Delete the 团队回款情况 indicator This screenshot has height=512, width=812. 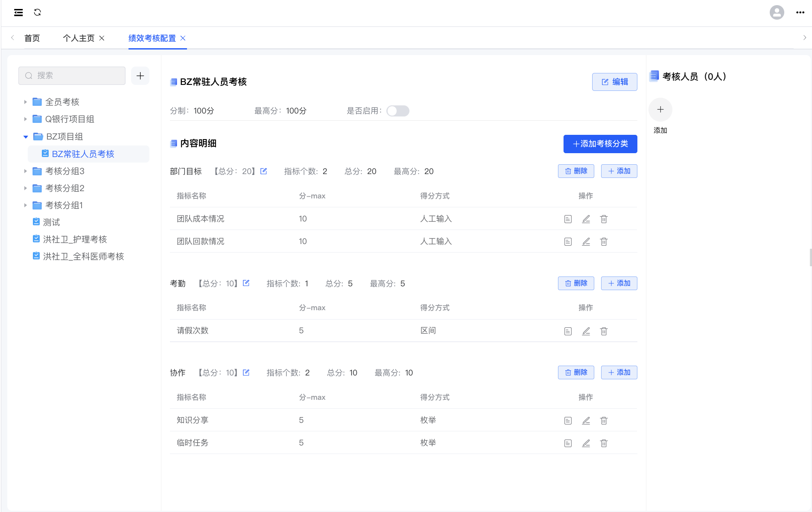tap(604, 241)
